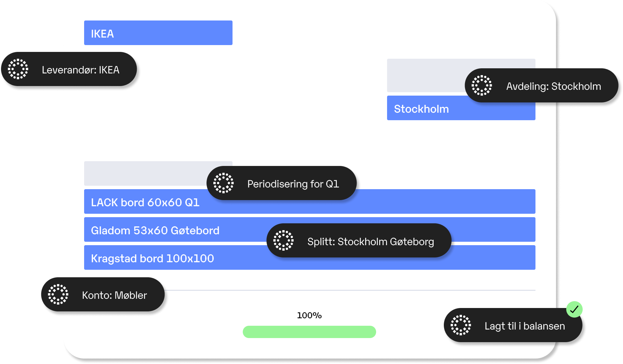Select the Leverandør: IKEA label text
The height and width of the screenshot is (364, 623).
pos(81,70)
